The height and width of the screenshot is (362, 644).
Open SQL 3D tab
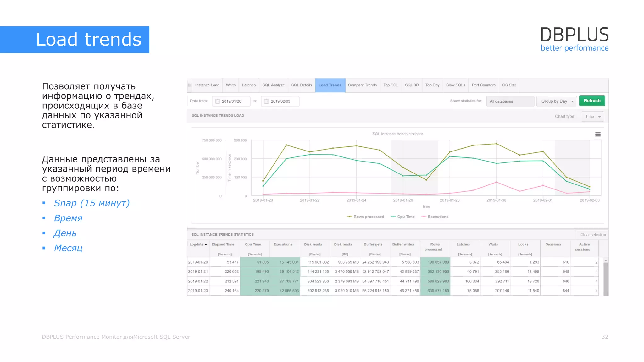click(412, 85)
